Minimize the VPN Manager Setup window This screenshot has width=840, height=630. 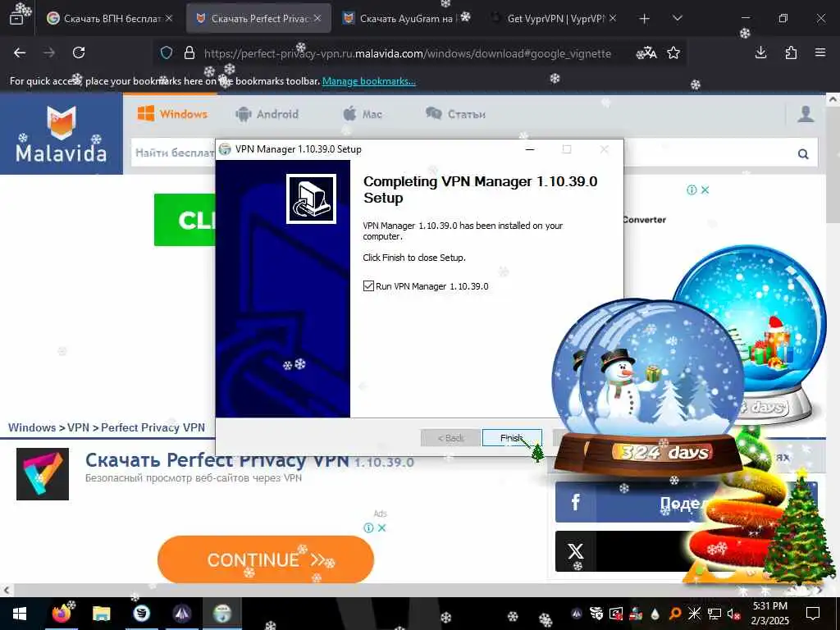click(x=530, y=149)
